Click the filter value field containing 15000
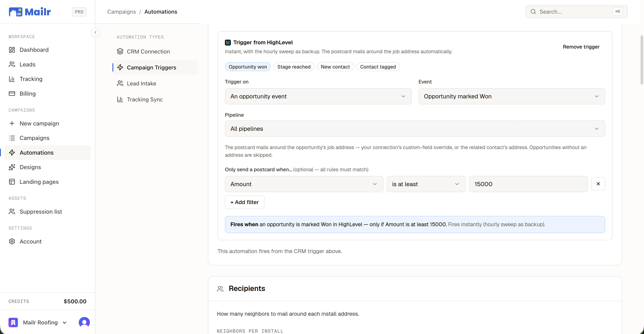Screen dimensions: 644x334 point(528,184)
